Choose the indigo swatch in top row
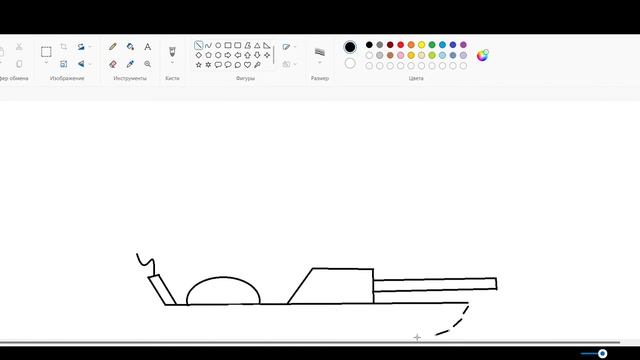The image size is (640, 360). click(453, 45)
